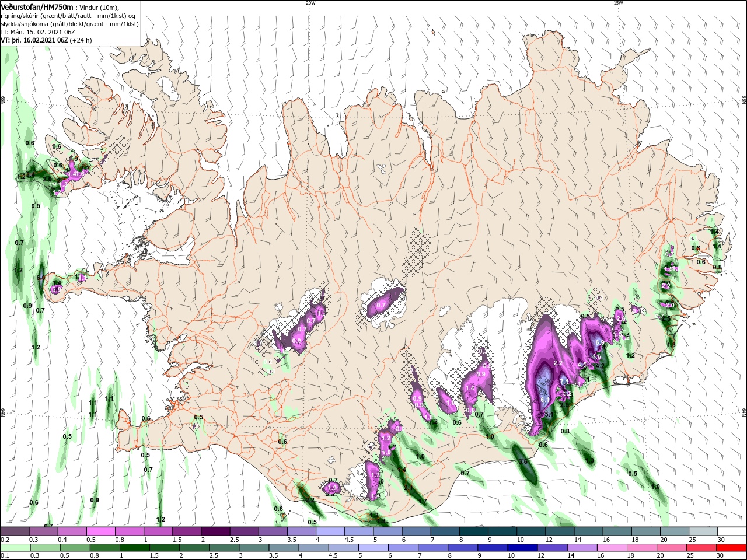Click the 64N latitude label on right edge
The height and width of the screenshot is (560, 747).
click(744, 412)
